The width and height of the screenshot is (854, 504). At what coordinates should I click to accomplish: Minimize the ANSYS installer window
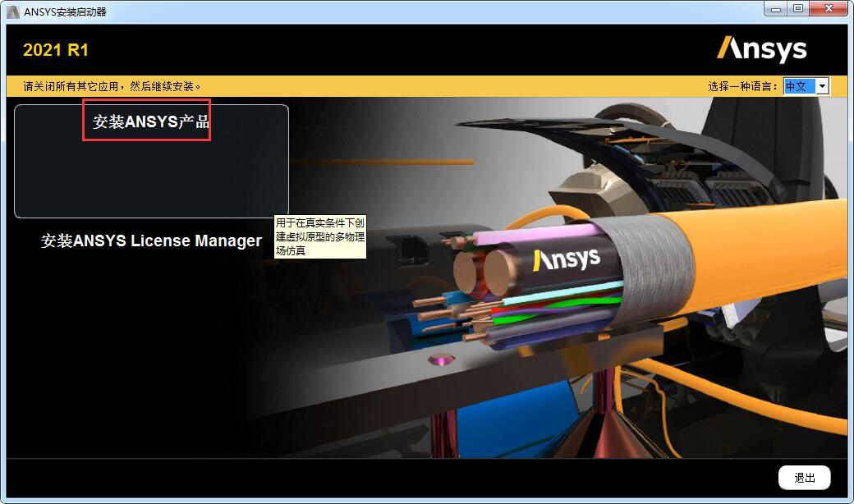click(775, 9)
